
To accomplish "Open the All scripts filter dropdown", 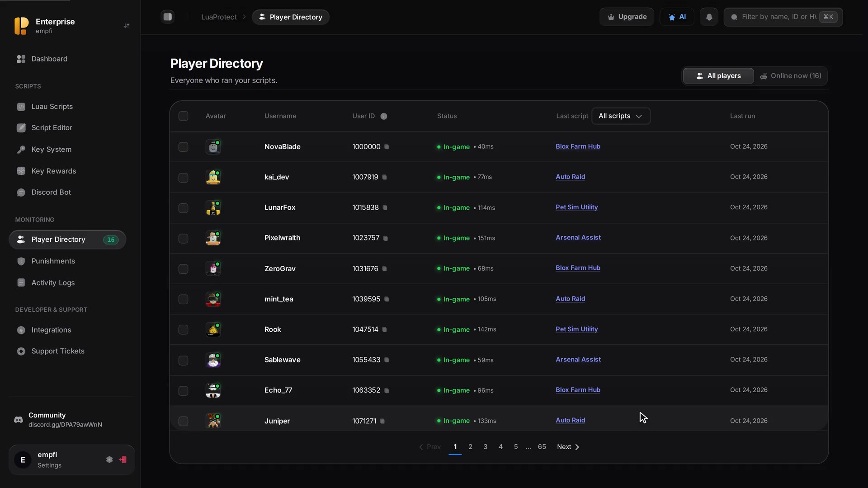I will (x=621, y=116).
